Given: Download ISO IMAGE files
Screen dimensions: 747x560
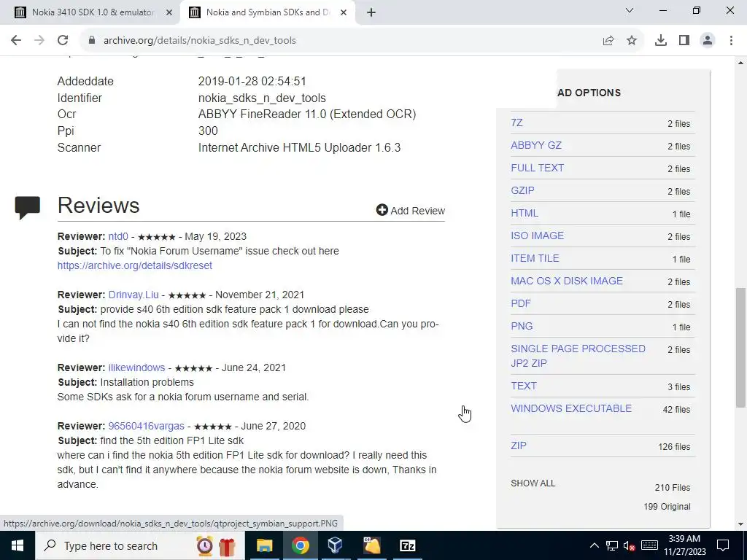Looking at the screenshot, I should tap(538, 236).
